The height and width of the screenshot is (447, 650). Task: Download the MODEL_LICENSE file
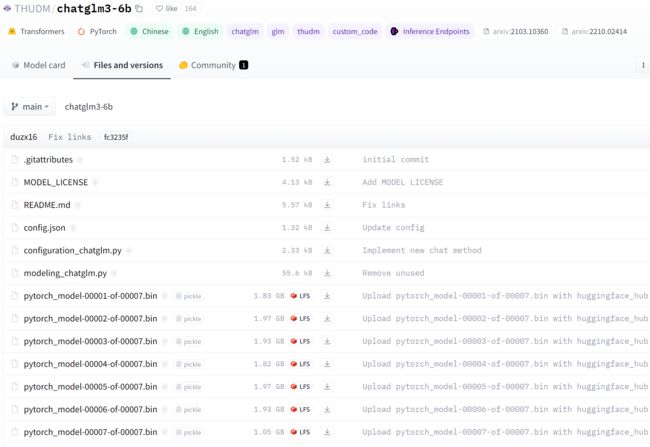[327, 182]
